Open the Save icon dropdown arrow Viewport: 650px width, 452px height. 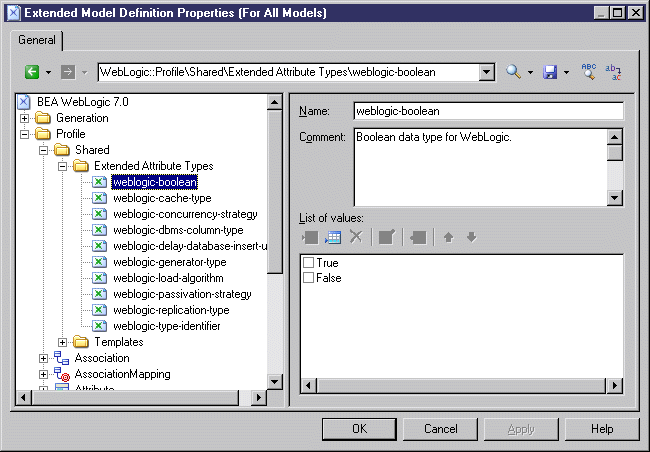click(x=566, y=73)
